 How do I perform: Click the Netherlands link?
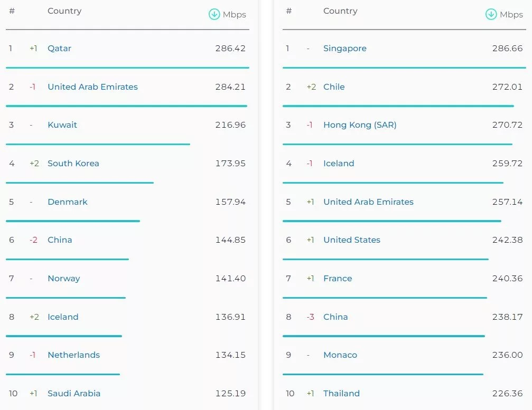(x=73, y=355)
